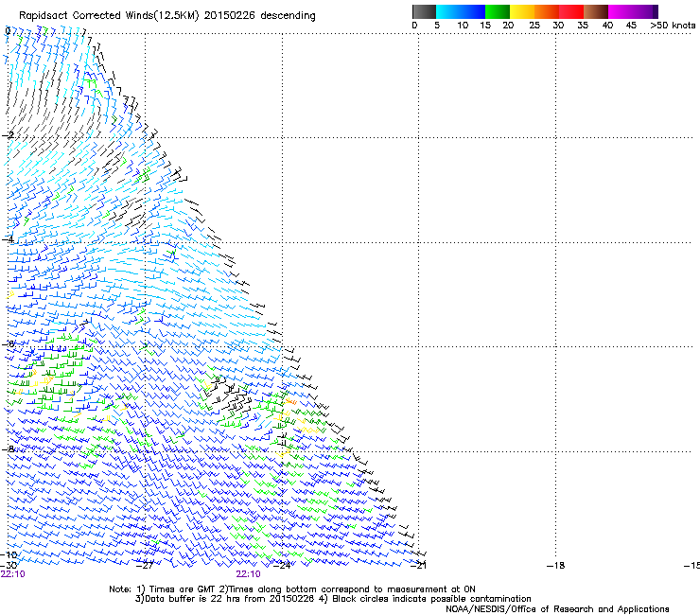The height and width of the screenshot is (615, 700).
Task: Click 'Black circles indicate possible contamination' text
Action: [431, 599]
